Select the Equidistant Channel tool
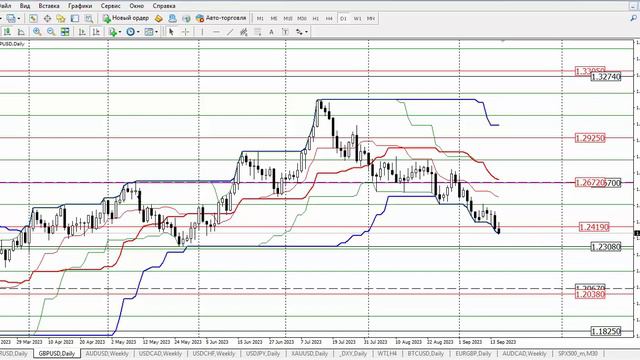This screenshot has width=640, height=360. click(x=244, y=32)
